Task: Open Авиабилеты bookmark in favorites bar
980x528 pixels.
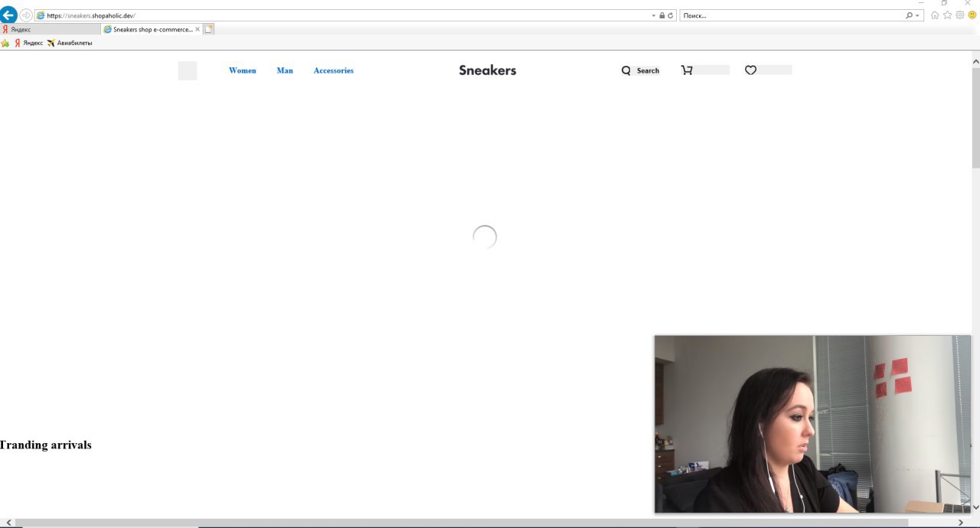Action: click(x=70, y=43)
